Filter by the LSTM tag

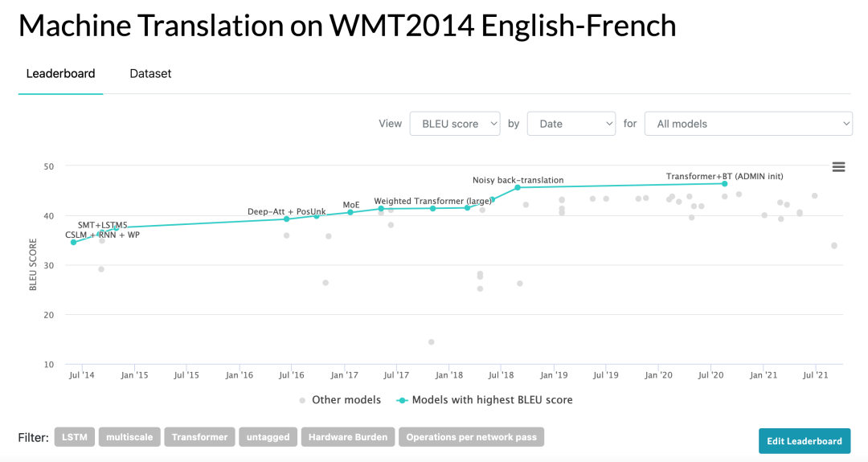[x=75, y=437]
